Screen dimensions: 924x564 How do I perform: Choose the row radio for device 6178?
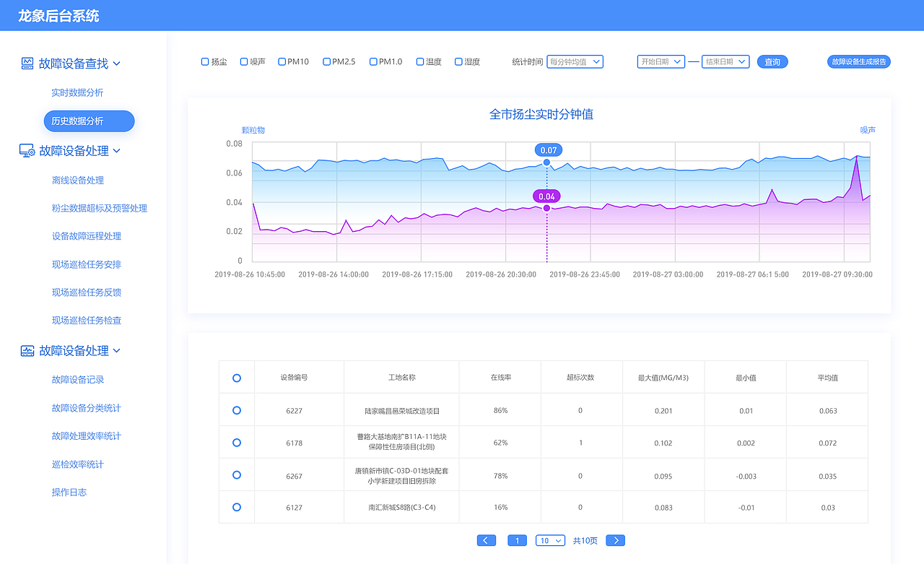click(237, 443)
